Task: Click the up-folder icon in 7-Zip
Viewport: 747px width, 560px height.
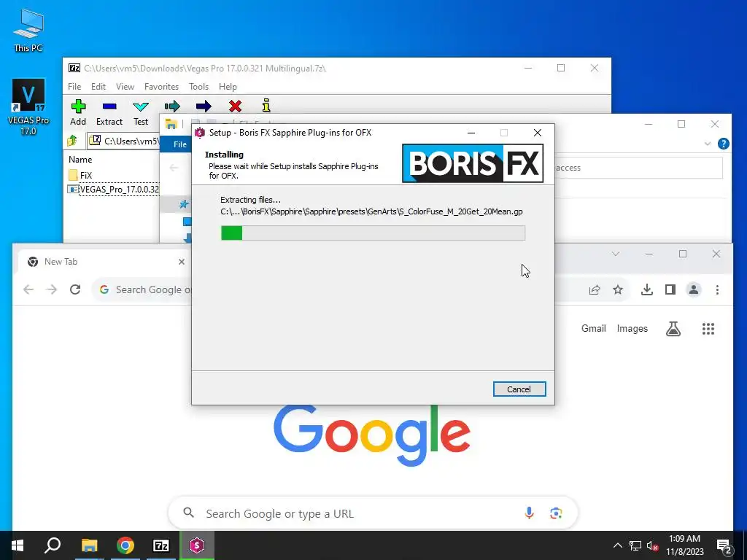Action: (x=72, y=141)
